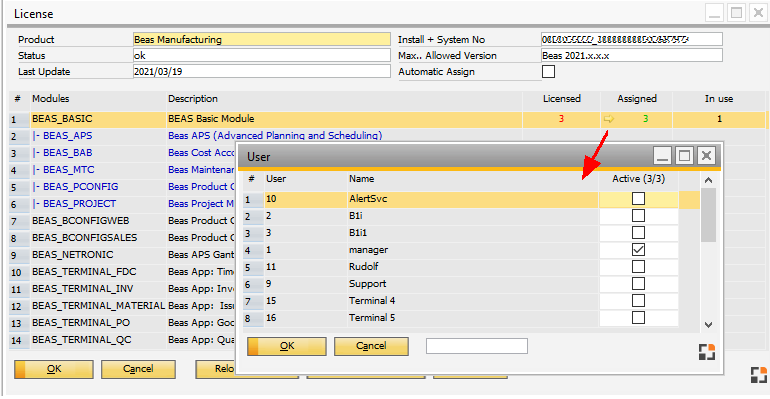Activate the Rudolf user checkbox
This screenshot has height=399, width=770.
(x=638, y=266)
